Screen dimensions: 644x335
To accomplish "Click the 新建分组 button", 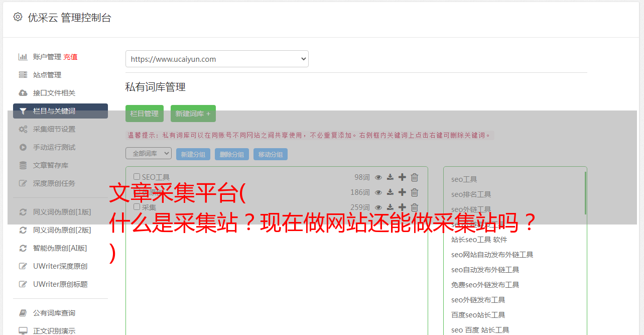I will [x=193, y=154].
